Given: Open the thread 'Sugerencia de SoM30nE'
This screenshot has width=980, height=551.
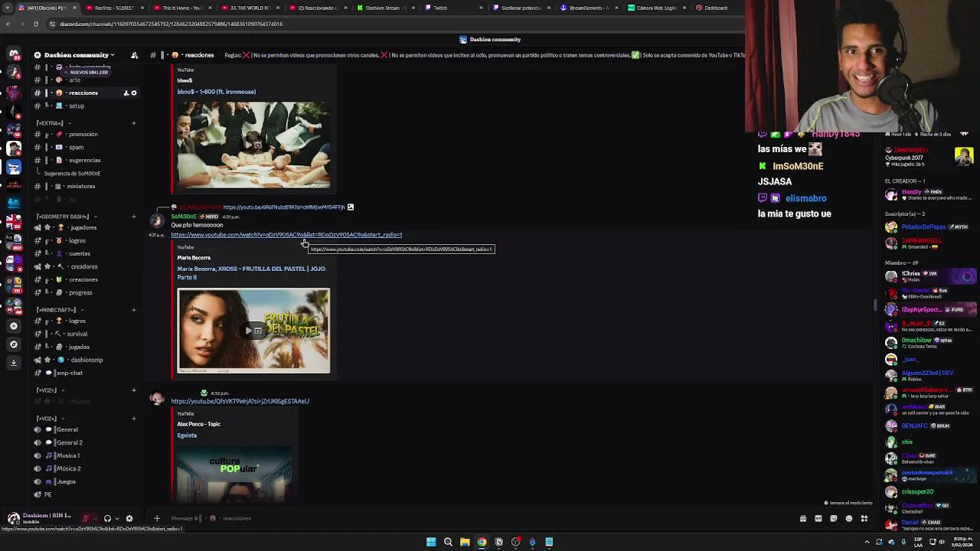Looking at the screenshot, I should (x=72, y=173).
